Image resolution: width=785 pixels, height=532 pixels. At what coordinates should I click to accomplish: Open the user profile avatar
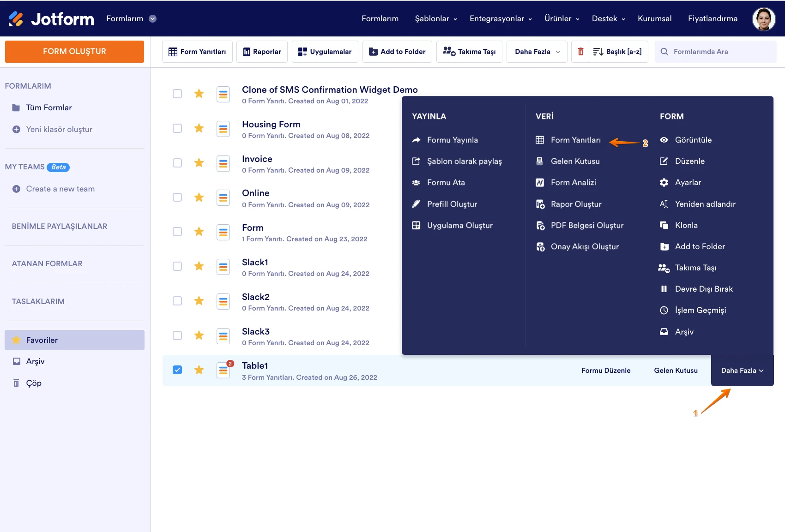click(764, 19)
